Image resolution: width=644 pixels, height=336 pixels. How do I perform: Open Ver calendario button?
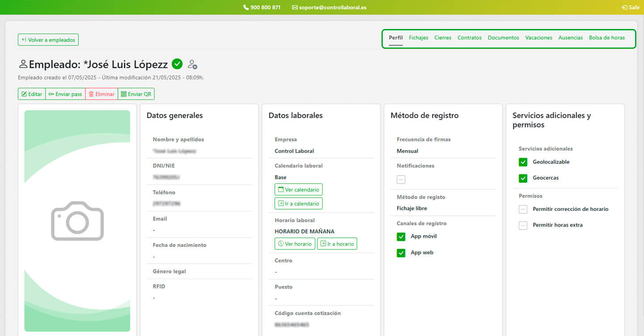(x=298, y=189)
